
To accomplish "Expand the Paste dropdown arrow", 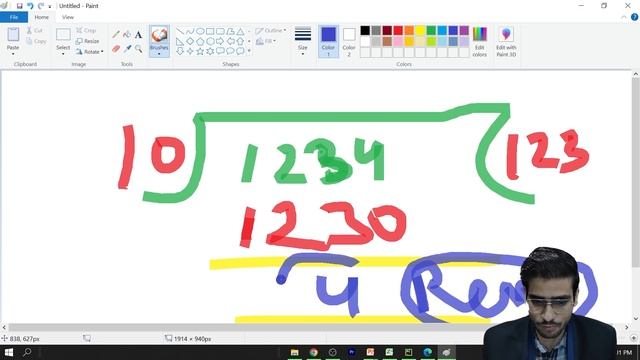I will 13,54.
